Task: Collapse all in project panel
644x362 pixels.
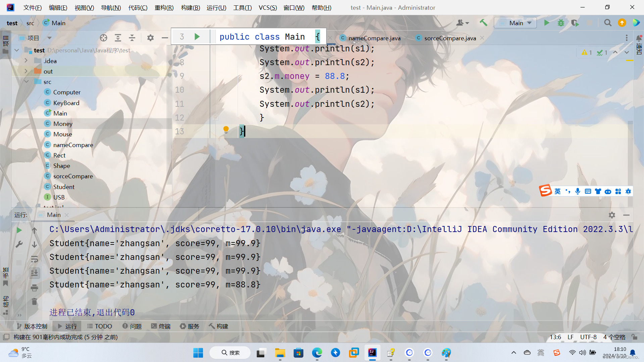Action: [132, 38]
